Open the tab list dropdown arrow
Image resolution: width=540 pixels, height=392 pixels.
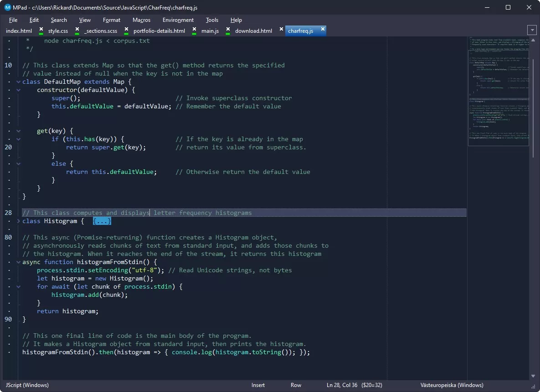[531, 30]
